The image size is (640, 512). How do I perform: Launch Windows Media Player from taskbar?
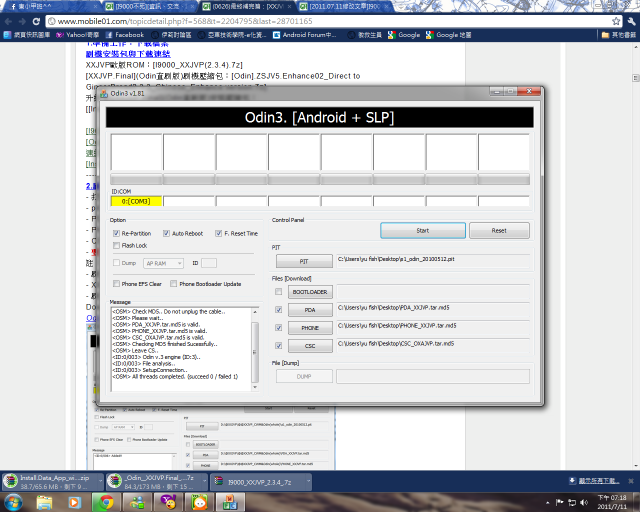74,502
